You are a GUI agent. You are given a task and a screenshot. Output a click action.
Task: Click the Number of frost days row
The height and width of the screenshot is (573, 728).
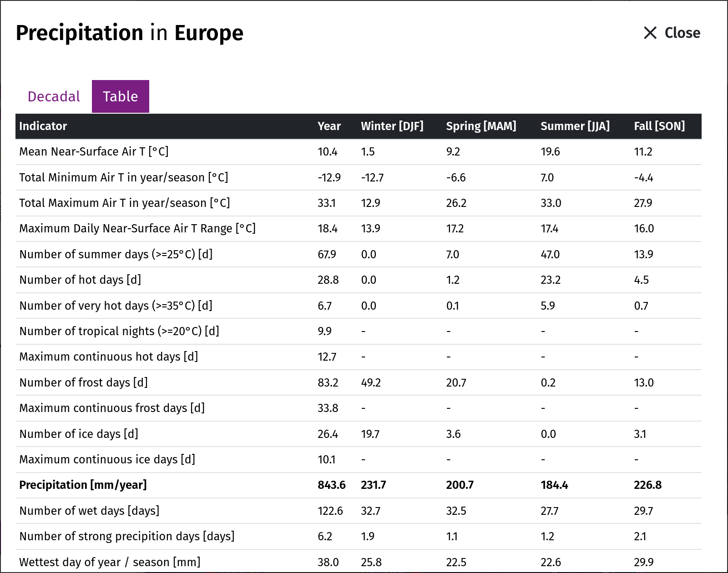(x=359, y=382)
